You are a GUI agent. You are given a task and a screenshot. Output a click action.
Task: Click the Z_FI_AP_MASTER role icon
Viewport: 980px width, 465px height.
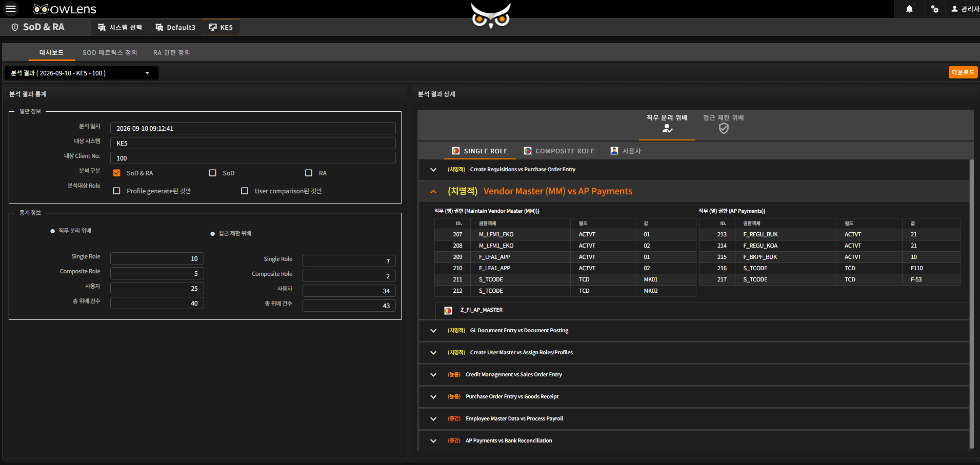click(448, 310)
